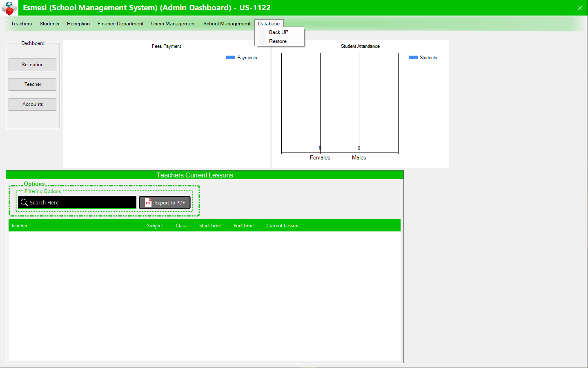The width and height of the screenshot is (588, 368).
Task: Click the Student Attandance chart title
Action: [361, 46]
